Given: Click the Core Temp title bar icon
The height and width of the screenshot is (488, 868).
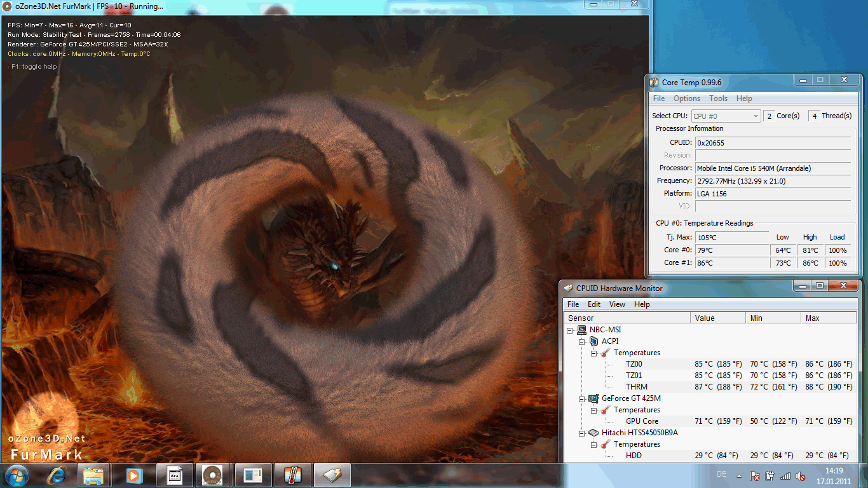Looking at the screenshot, I should point(654,83).
